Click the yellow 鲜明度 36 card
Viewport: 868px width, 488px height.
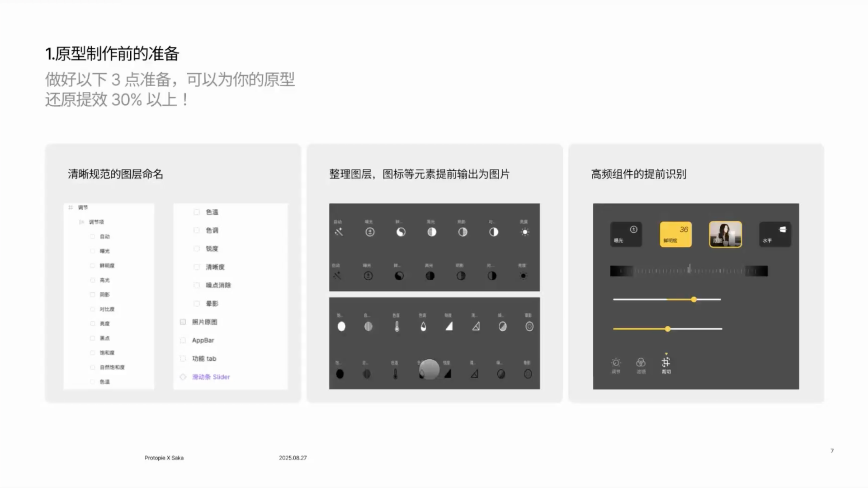[675, 234]
